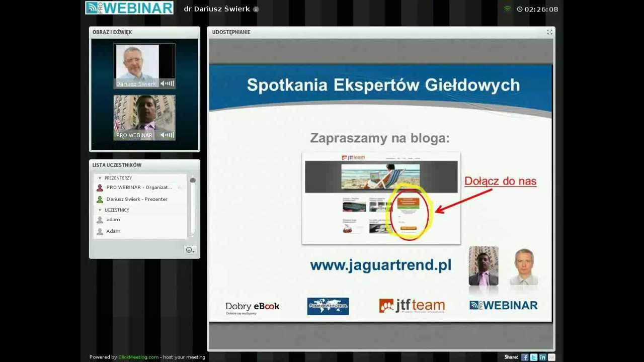644x362 pixels.
Task: Click the clock icon beside the timer
Action: click(x=520, y=9)
